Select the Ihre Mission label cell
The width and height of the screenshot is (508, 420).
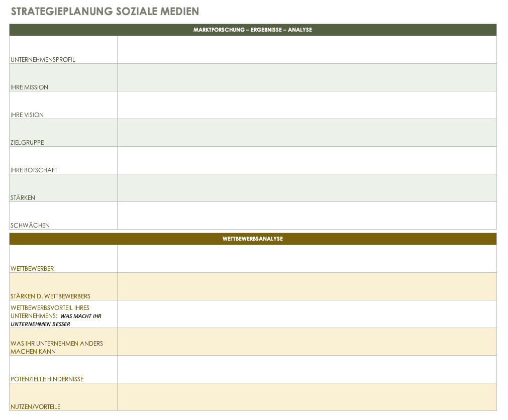point(63,78)
